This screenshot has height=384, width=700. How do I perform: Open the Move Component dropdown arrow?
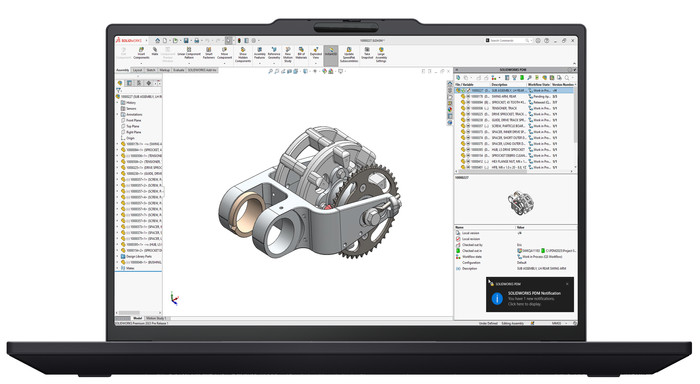pyautogui.click(x=224, y=63)
